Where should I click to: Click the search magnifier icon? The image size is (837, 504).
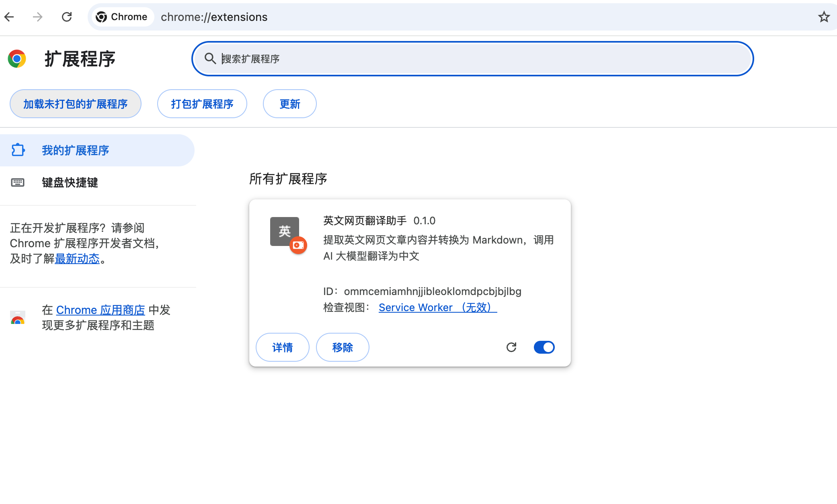pos(210,59)
